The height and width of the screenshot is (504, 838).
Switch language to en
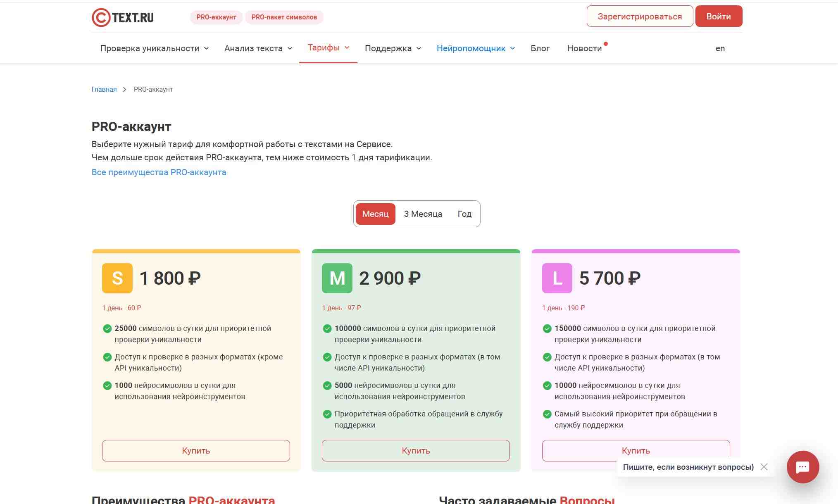pos(720,48)
